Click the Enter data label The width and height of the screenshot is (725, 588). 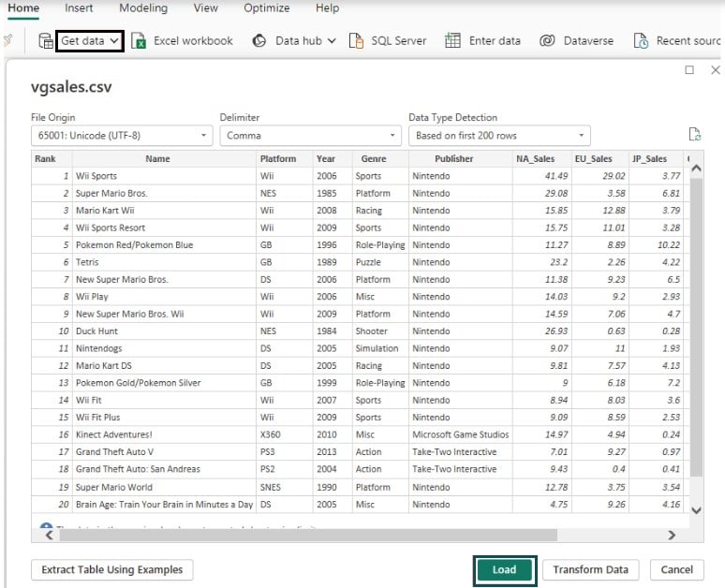click(495, 41)
